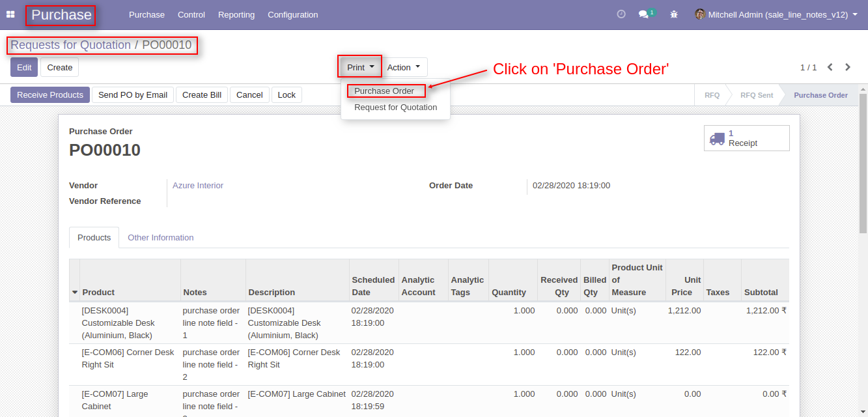Open the Action dropdown
The image size is (868, 417).
pyautogui.click(x=404, y=66)
